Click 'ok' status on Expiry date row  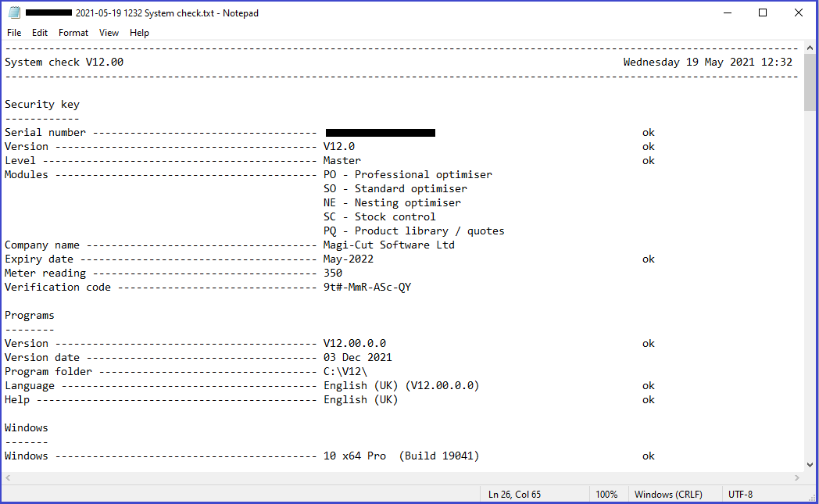pos(648,259)
